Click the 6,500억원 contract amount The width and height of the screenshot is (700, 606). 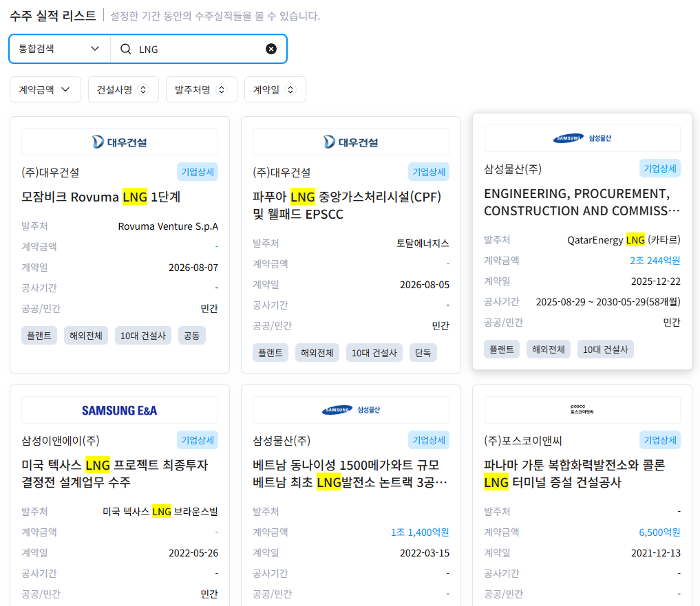click(660, 532)
